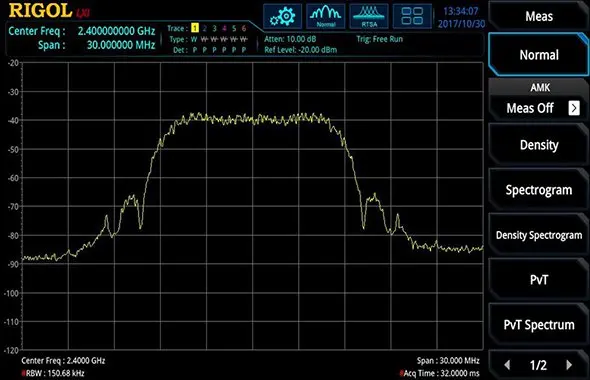Click the RBW: 150.68 kHz readout
The height and width of the screenshot is (380, 590).
pyautogui.click(x=53, y=373)
